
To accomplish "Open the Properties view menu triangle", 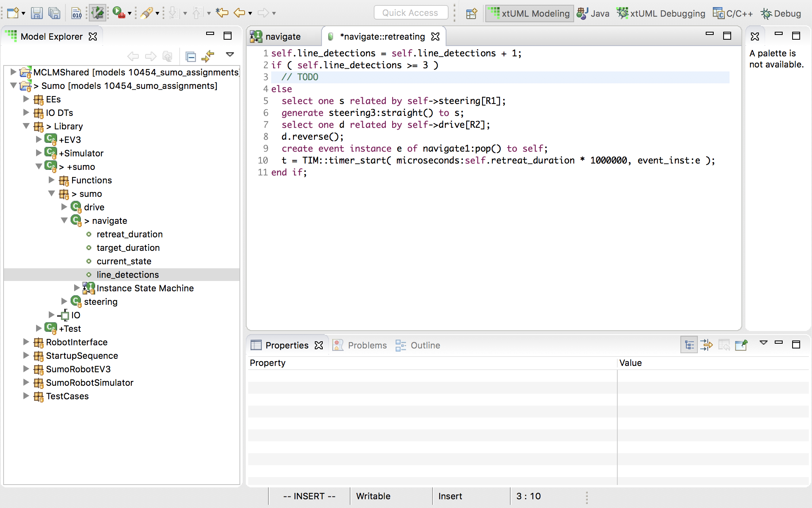I will 763,343.
